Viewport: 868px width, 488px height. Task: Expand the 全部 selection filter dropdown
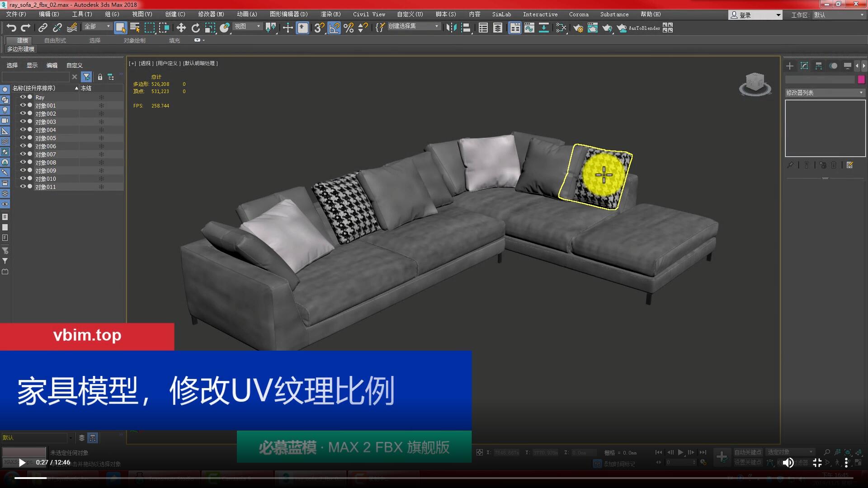coord(97,27)
